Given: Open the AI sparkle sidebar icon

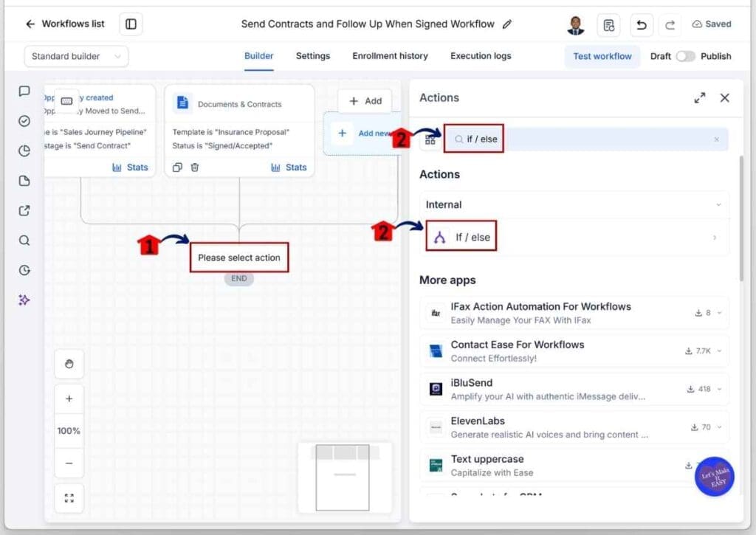Looking at the screenshot, I should pyautogui.click(x=24, y=300).
